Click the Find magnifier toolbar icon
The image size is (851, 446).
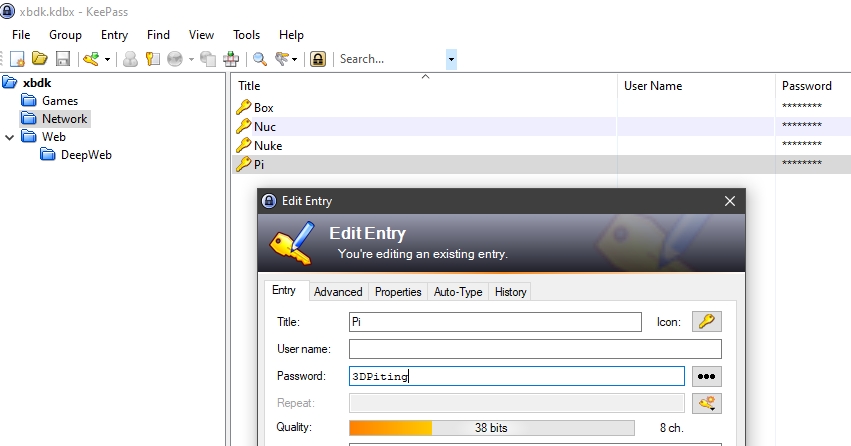coord(259,59)
